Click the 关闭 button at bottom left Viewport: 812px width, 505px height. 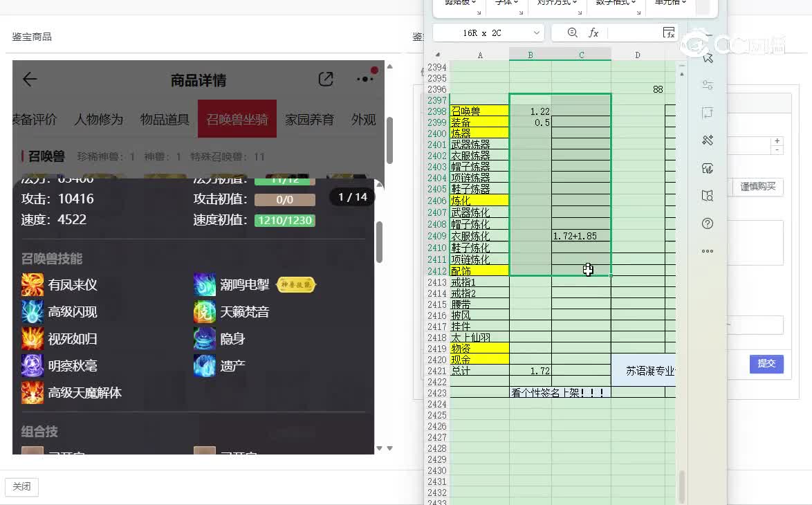[x=21, y=486]
